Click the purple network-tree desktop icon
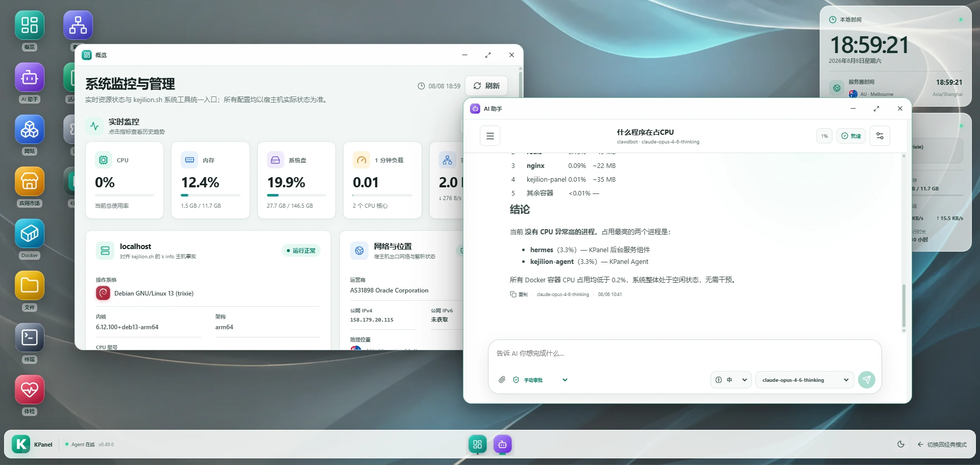The height and width of the screenshot is (465, 980). (x=78, y=26)
